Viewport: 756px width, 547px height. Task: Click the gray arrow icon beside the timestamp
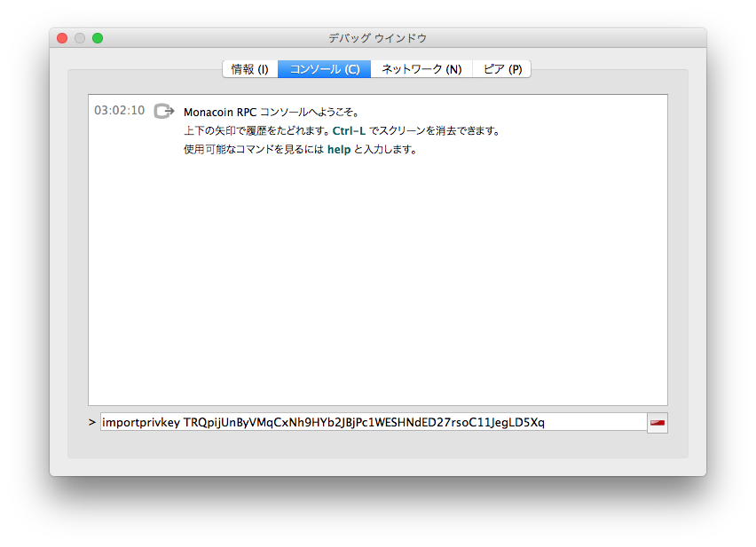[x=164, y=111]
